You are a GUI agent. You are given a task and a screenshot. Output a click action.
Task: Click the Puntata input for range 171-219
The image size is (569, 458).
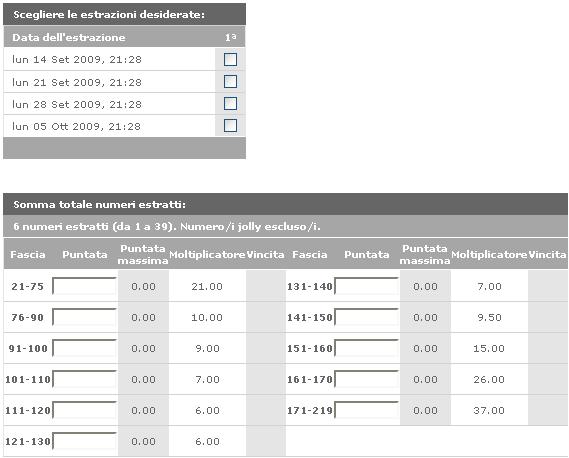[x=367, y=410]
